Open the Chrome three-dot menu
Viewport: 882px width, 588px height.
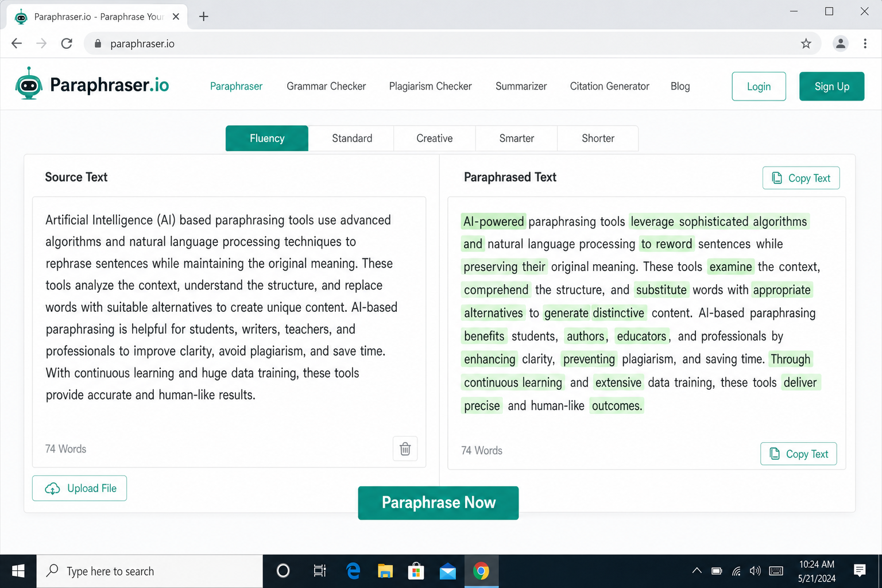tap(866, 43)
